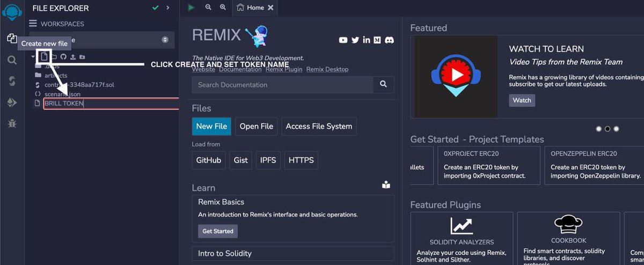
Task: Close the Home tab
Action: (270, 8)
